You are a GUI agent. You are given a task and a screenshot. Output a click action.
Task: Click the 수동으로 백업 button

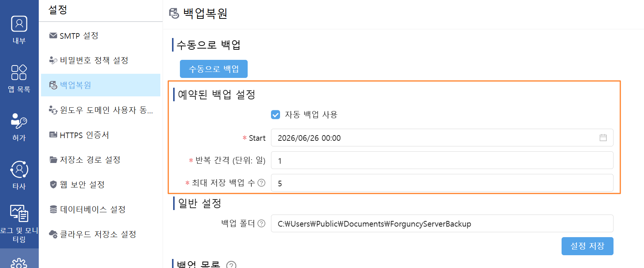pyautogui.click(x=214, y=69)
